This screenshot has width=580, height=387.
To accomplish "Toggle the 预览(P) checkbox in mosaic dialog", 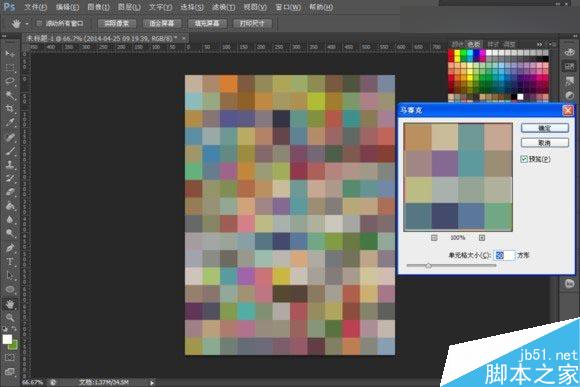I will point(524,159).
